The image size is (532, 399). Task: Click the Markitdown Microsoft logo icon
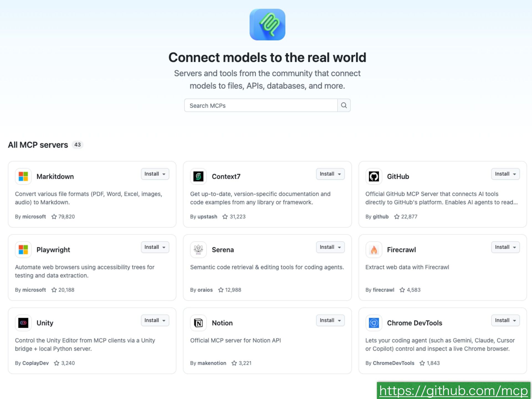23,177
